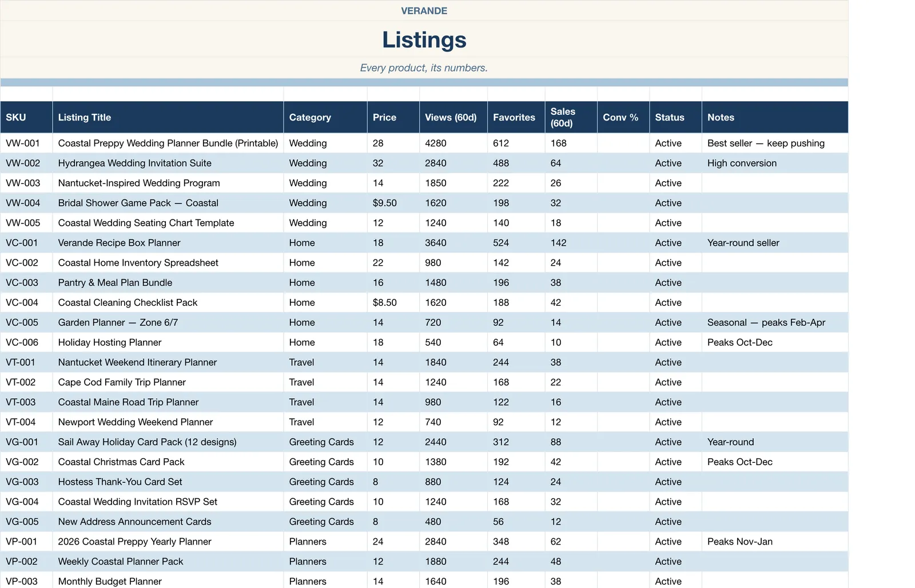This screenshot has height=588, width=915.
Task: Click the Notes header cell
Action: tap(775, 117)
